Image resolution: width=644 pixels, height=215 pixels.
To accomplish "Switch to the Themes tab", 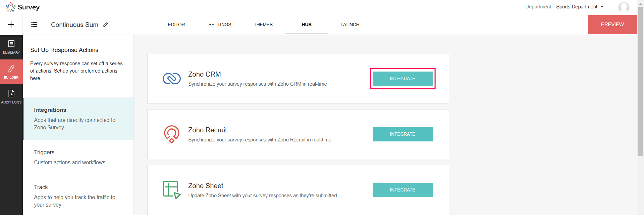I will 263,25.
